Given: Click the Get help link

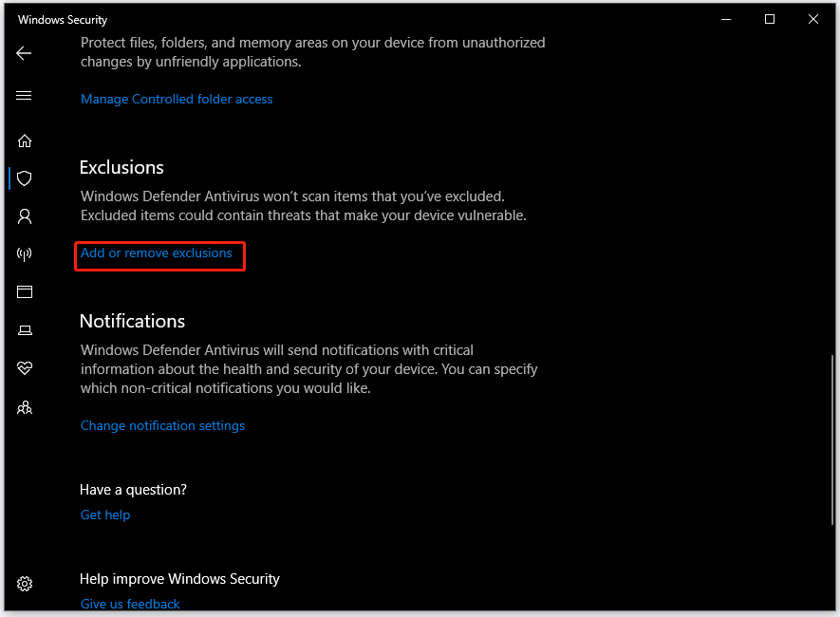Looking at the screenshot, I should (105, 514).
